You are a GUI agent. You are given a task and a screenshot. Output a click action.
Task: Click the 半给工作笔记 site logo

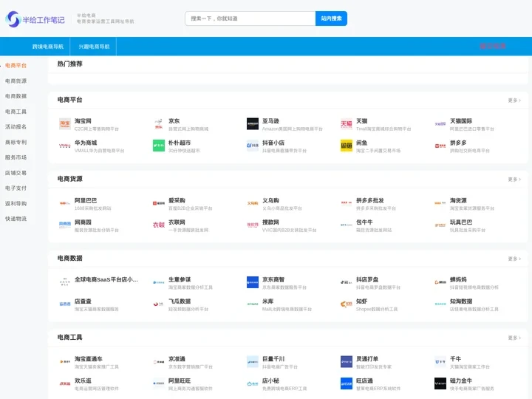pyautogui.click(x=35, y=19)
